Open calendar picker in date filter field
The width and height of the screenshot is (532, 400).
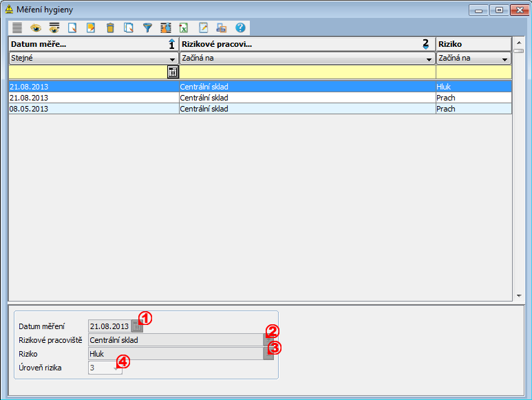[172, 72]
